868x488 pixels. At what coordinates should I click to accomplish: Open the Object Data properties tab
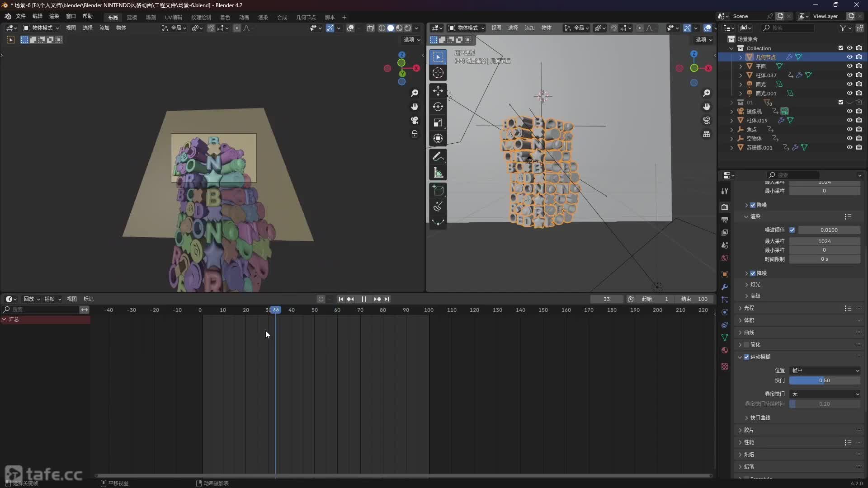point(725,338)
